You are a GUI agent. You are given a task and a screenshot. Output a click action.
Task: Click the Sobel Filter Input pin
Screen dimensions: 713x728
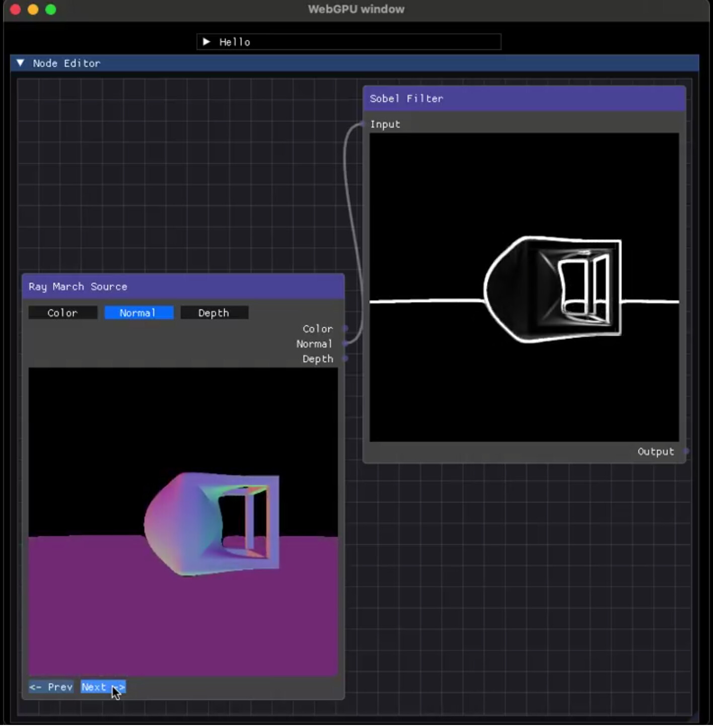[364, 124]
